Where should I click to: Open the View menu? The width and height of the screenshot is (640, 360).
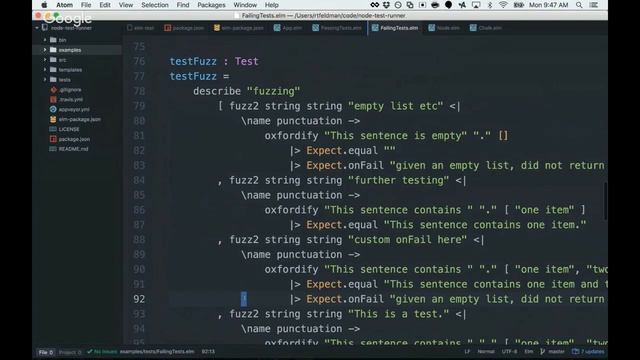[x=126, y=5]
